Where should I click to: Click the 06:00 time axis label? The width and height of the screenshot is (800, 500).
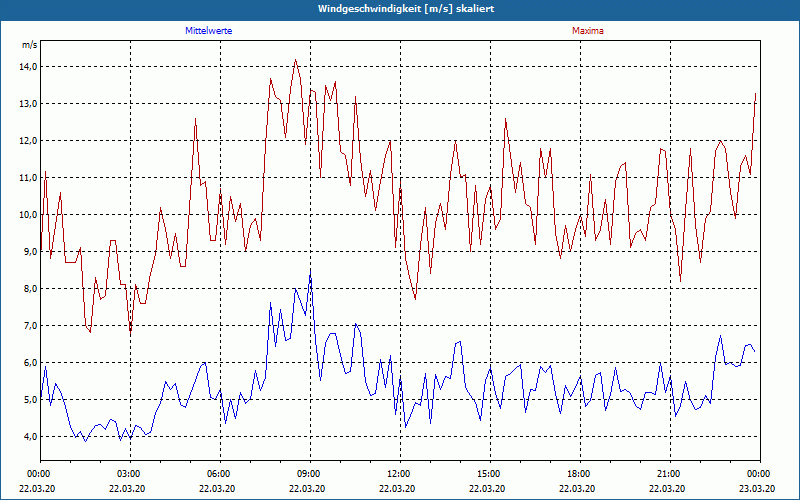[220, 474]
